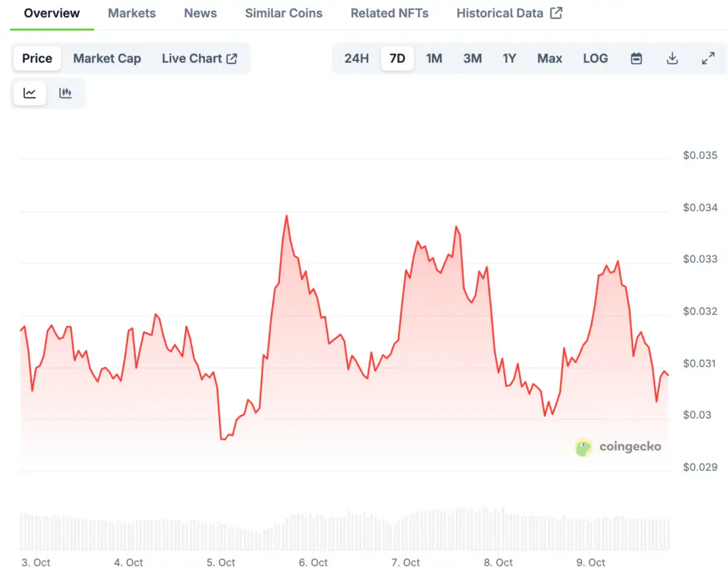Select the Price chart toggle

point(37,58)
